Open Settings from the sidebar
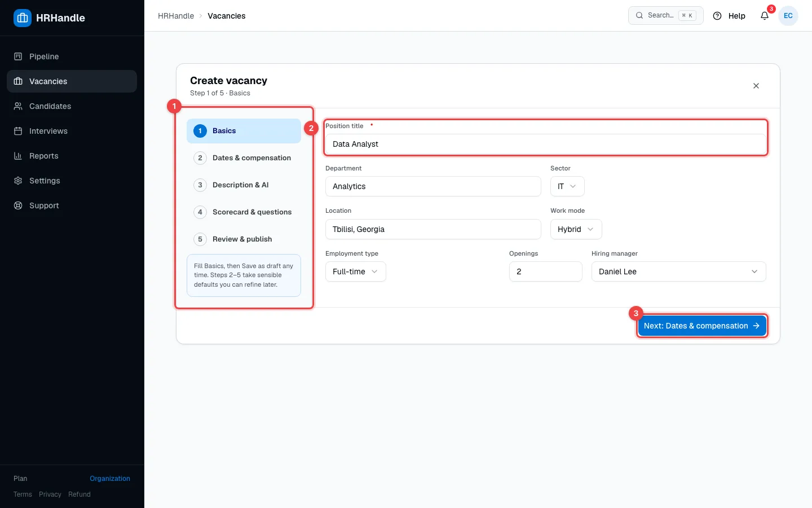Image resolution: width=812 pixels, height=508 pixels. click(72, 181)
